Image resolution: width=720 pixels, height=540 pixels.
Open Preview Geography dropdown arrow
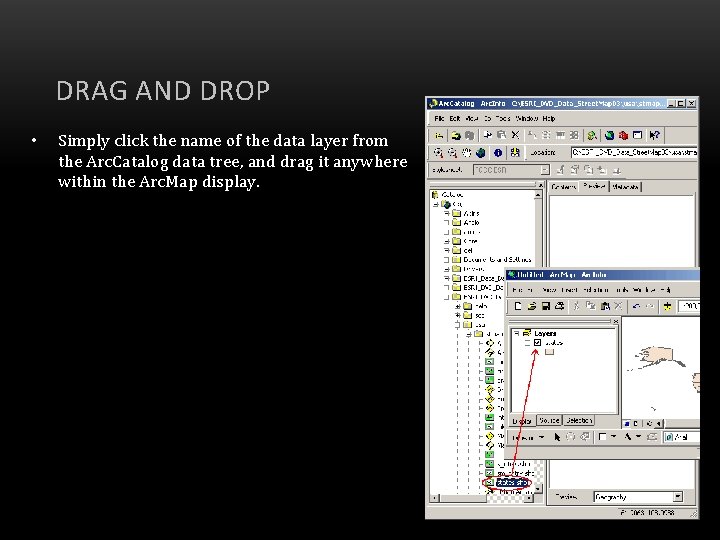pos(677,497)
